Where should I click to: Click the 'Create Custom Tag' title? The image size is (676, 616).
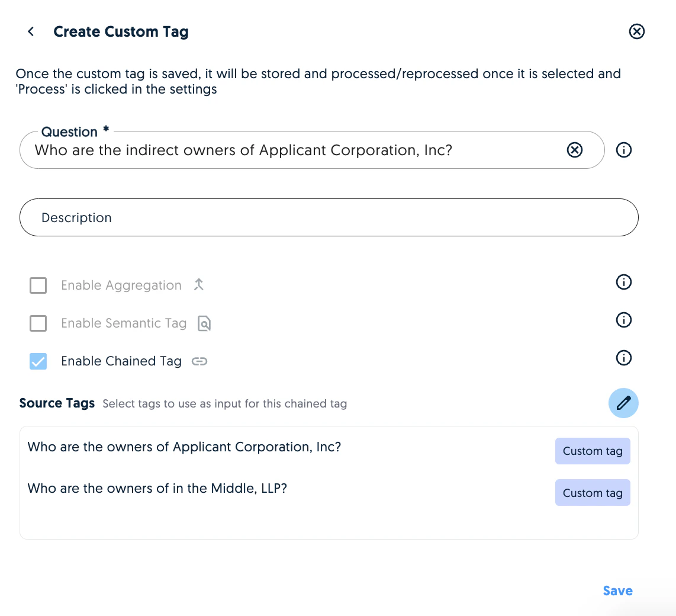121,31
